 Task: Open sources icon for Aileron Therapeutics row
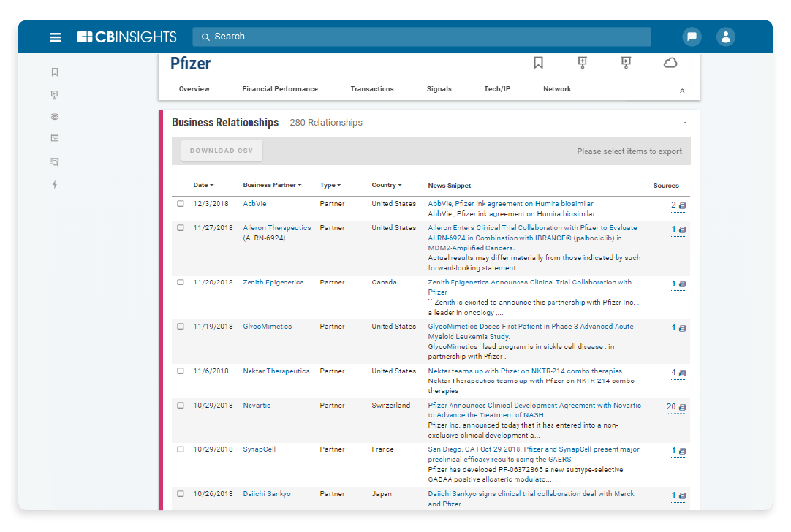(x=683, y=229)
